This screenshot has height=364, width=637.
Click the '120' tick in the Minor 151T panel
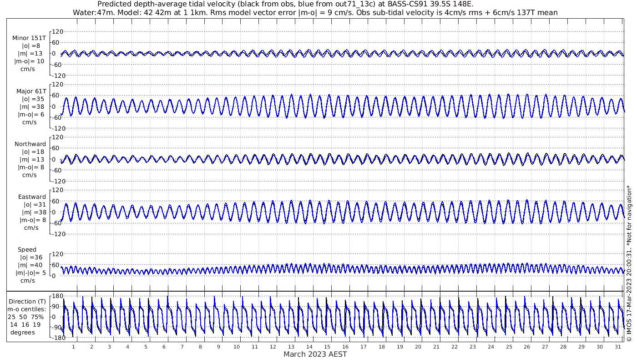(x=56, y=32)
